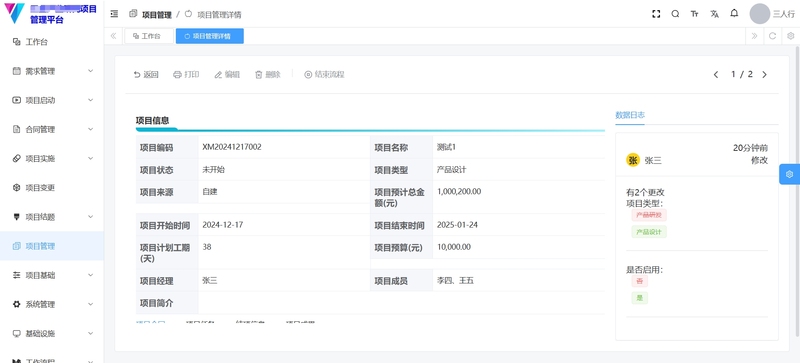Click 项目管理详情 in the breadcrumb
This screenshot has height=363, width=800.
[x=219, y=15]
